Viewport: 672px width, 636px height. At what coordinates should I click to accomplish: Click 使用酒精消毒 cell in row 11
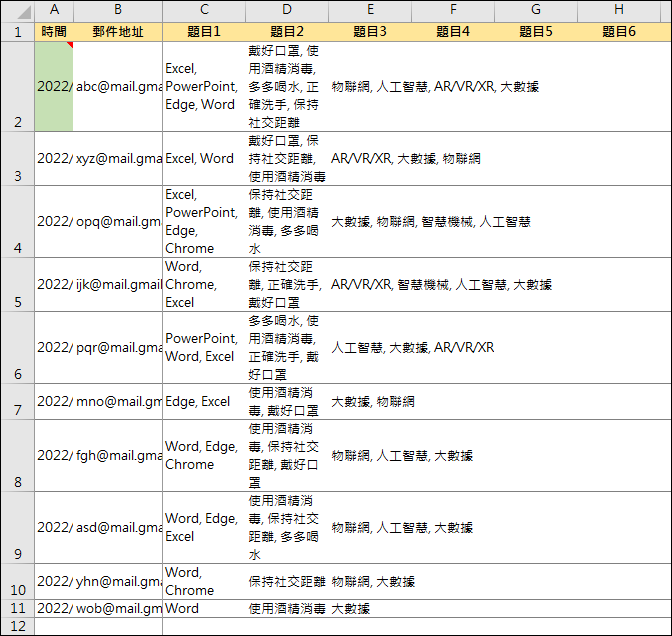click(x=287, y=609)
